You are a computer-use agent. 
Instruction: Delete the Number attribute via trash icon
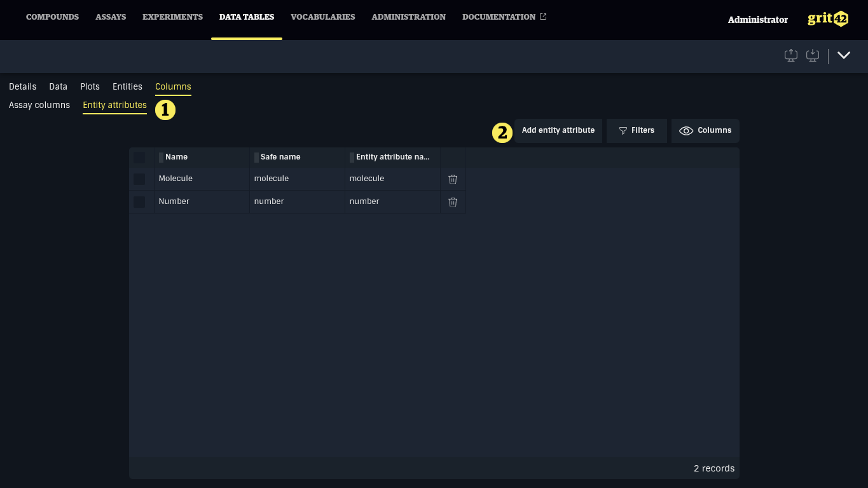click(x=453, y=202)
